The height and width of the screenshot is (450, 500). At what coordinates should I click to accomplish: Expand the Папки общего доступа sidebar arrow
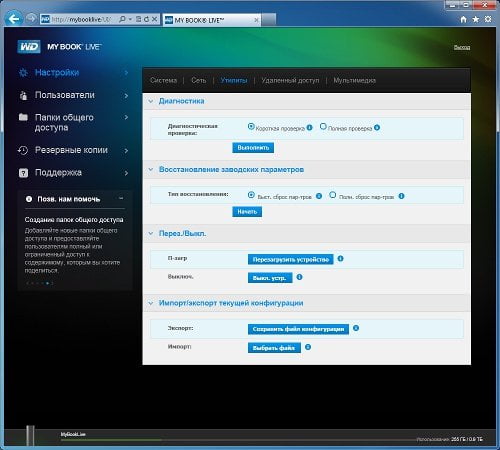click(x=126, y=117)
